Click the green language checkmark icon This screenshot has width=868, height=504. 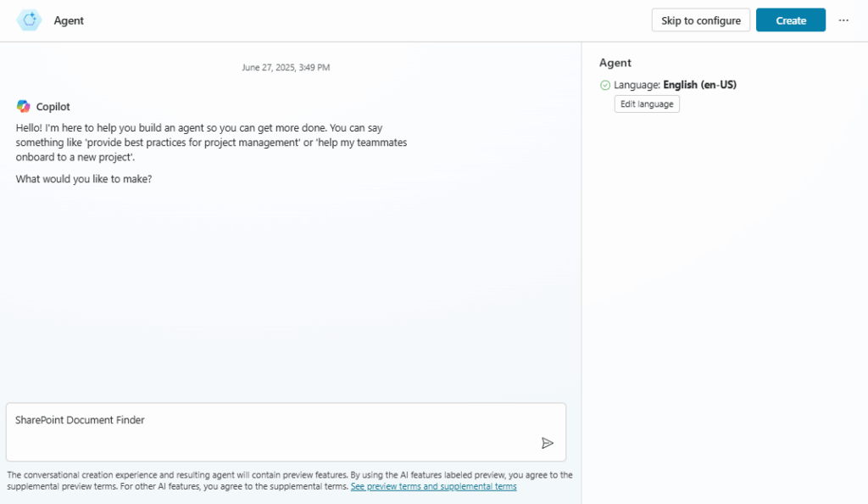click(605, 85)
